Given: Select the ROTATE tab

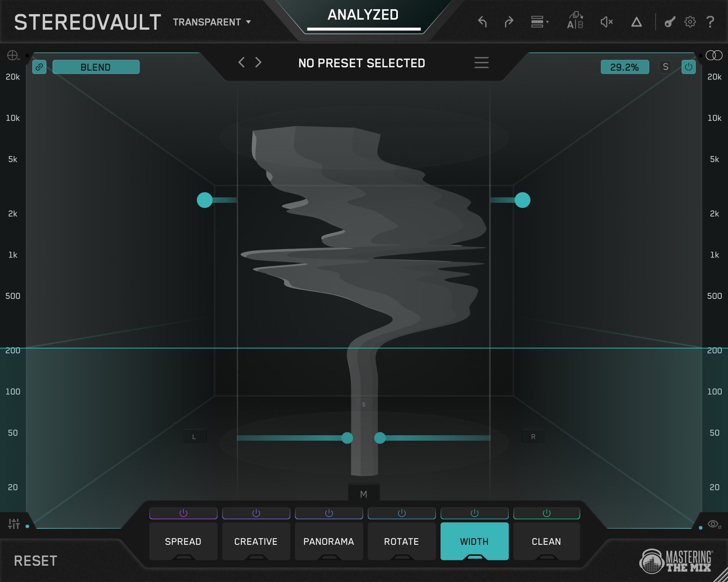Looking at the screenshot, I should (x=402, y=541).
